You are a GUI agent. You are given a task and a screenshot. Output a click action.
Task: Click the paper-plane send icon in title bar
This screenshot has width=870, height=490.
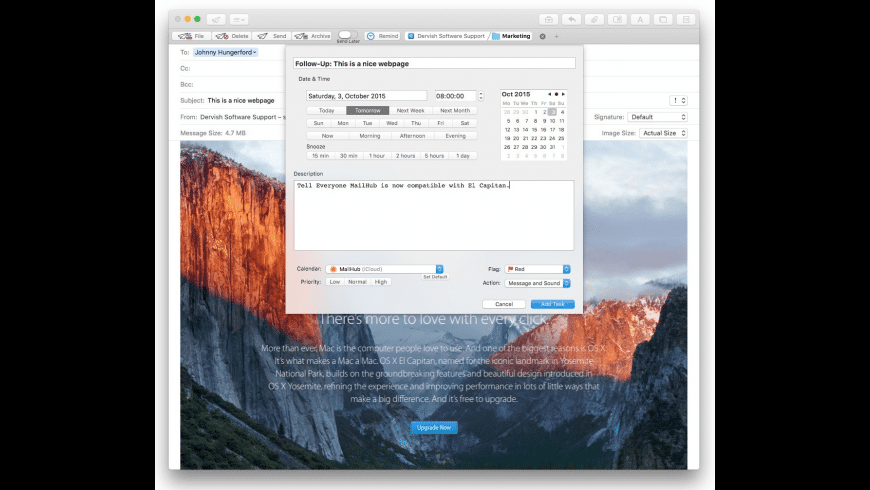[x=216, y=19]
